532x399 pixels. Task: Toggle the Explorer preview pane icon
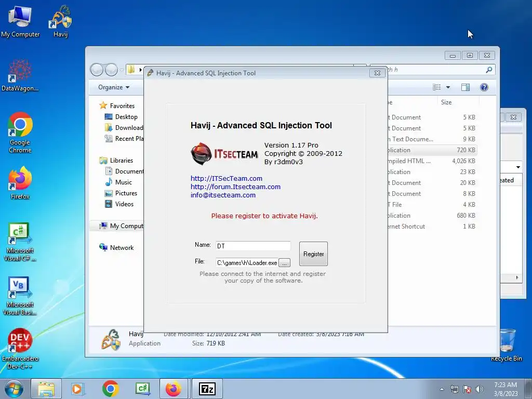[x=465, y=87]
